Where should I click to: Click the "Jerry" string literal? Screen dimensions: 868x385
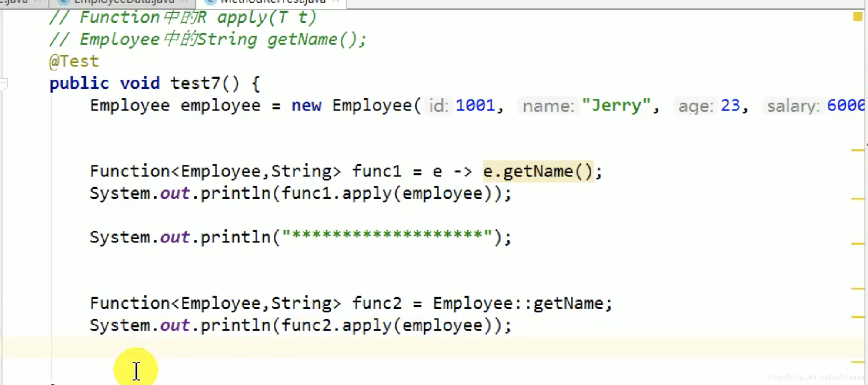click(x=616, y=105)
